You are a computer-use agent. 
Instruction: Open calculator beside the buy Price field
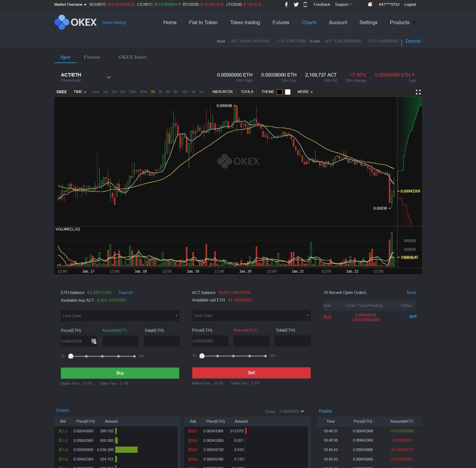[94, 341]
